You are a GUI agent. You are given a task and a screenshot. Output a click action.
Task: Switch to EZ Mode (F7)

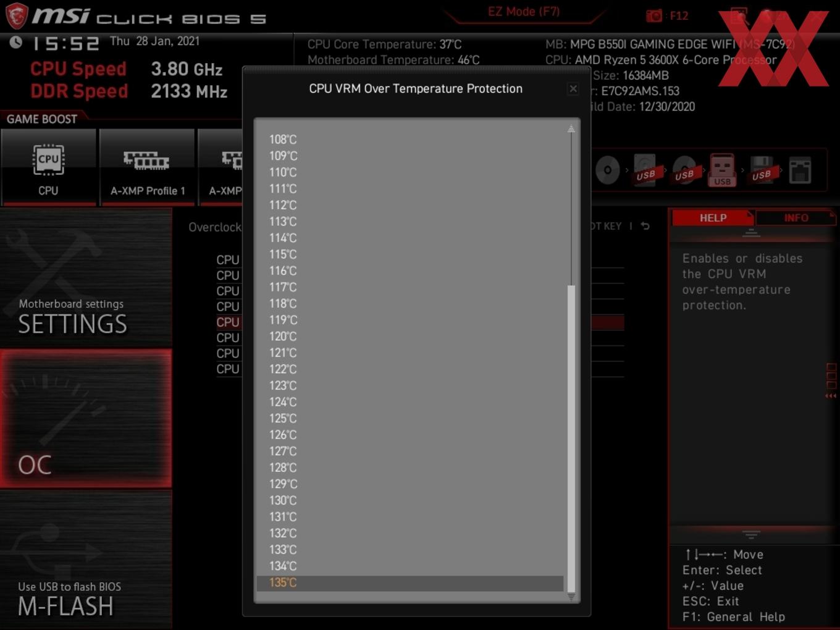[x=524, y=12]
